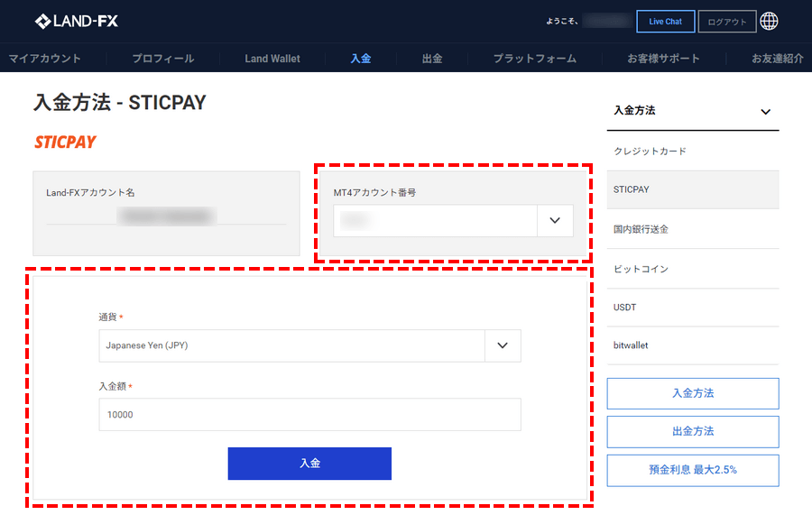
Task: Open プロフィール menu
Action: tap(163, 59)
